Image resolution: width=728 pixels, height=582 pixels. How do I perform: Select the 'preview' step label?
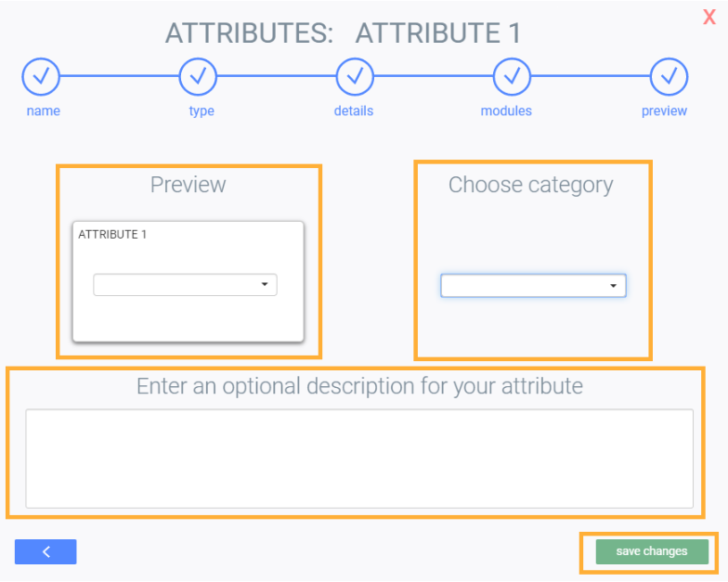click(664, 111)
